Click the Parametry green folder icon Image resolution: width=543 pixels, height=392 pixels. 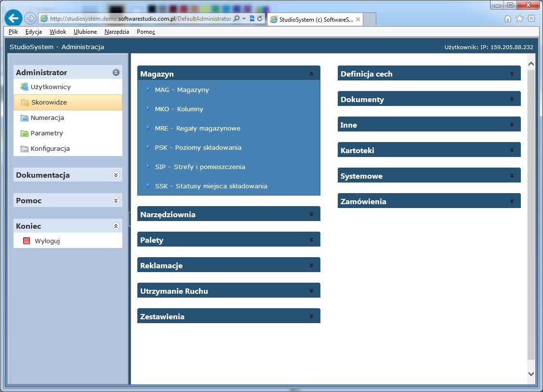pos(25,133)
